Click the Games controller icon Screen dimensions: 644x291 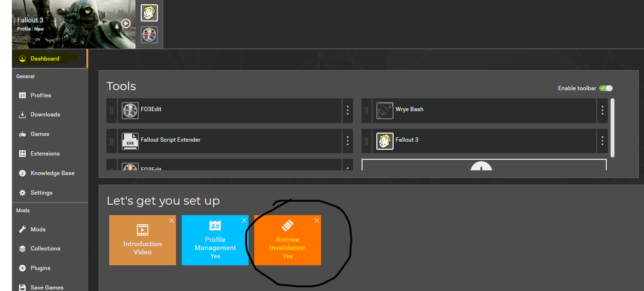coord(22,134)
